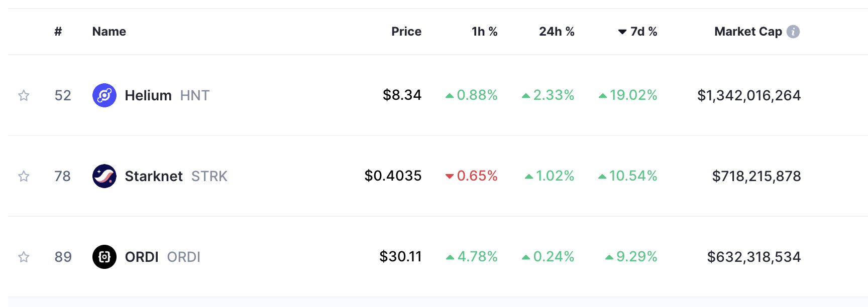Star the ORDI row to watchlist it
The image size is (868, 307).
[x=24, y=256]
